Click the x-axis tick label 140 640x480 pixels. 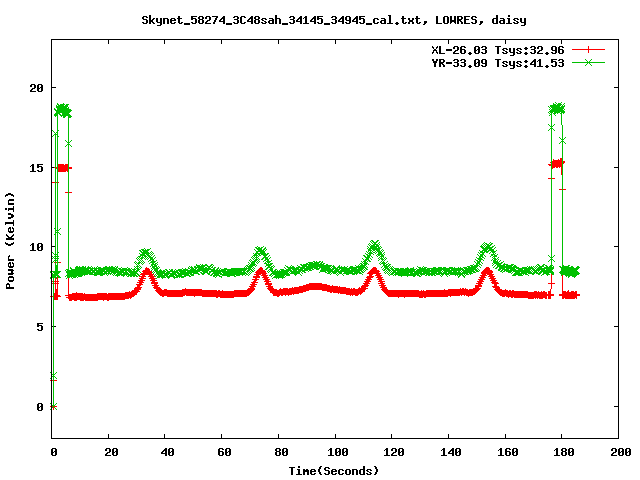[451, 452]
